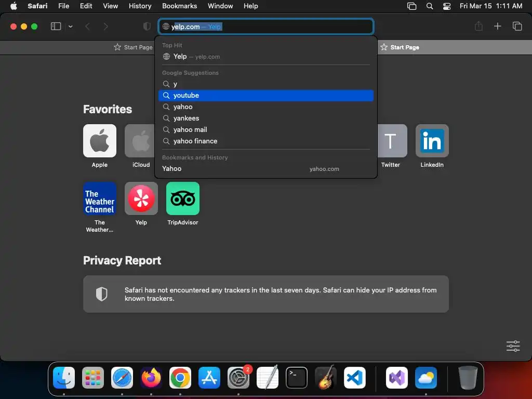Toggle the Safari sidebar button

(x=56, y=26)
